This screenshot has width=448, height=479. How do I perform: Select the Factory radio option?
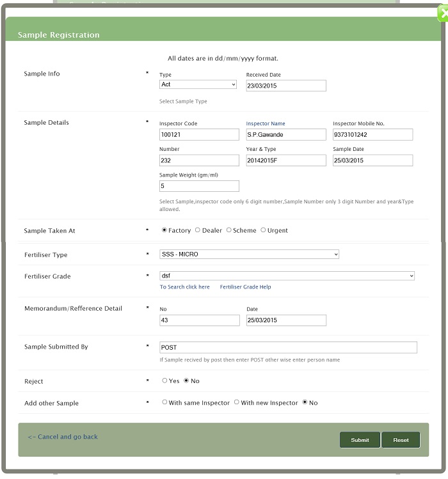point(164,230)
